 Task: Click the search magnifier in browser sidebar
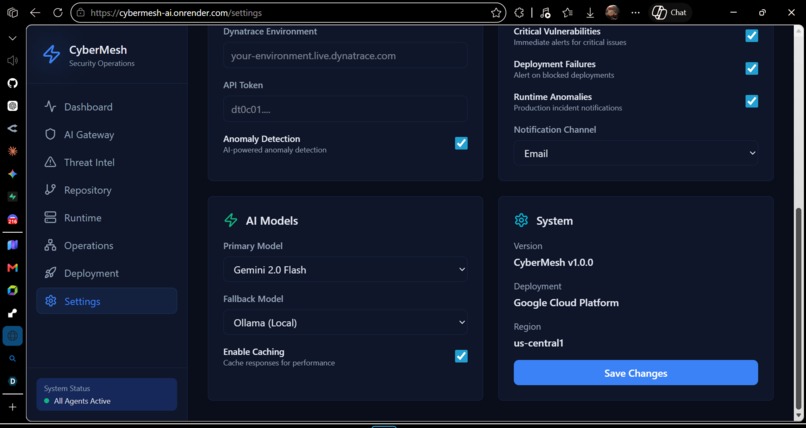click(x=13, y=359)
